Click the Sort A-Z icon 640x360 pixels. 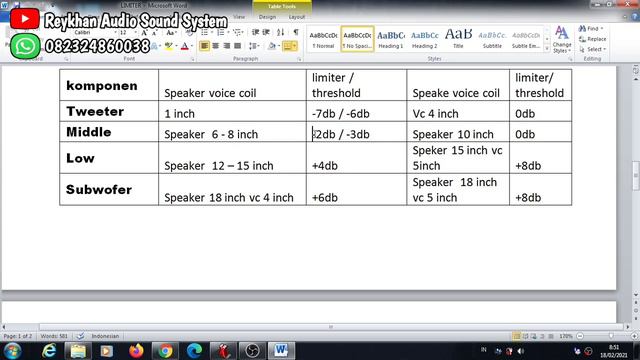pyautogui.click(x=280, y=33)
